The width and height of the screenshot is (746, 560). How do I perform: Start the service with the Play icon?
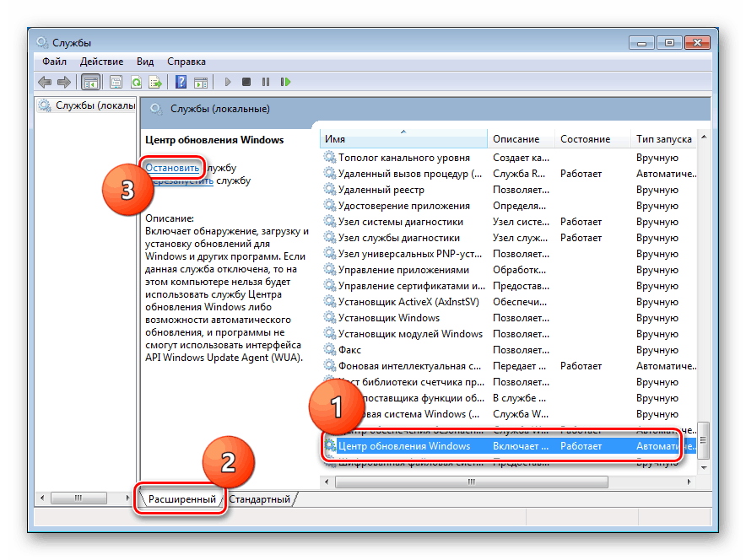[227, 83]
